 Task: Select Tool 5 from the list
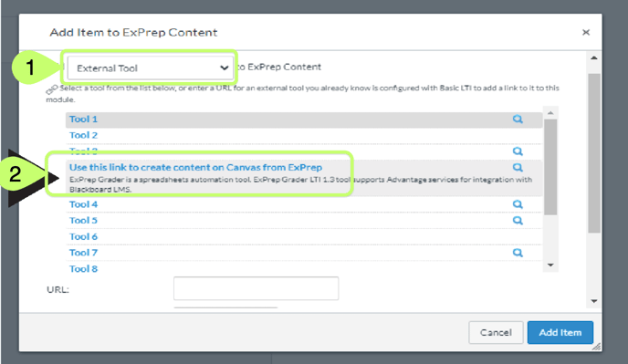pos(83,221)
